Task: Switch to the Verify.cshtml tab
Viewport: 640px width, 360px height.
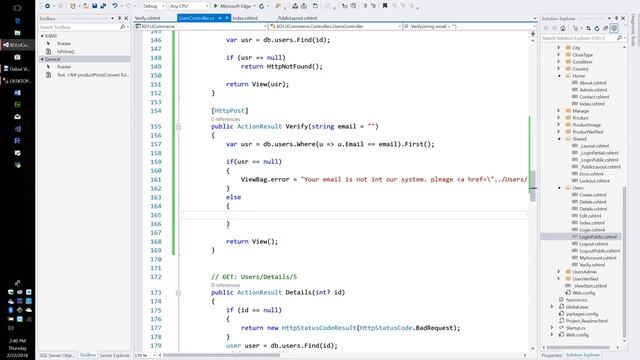Action: (148, 18)
